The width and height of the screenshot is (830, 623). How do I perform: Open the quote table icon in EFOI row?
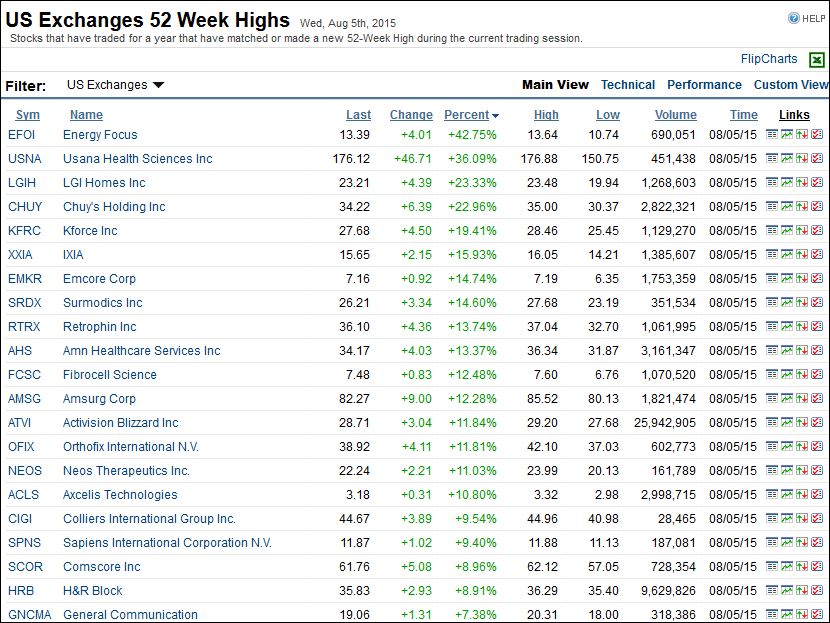(772, 134)
